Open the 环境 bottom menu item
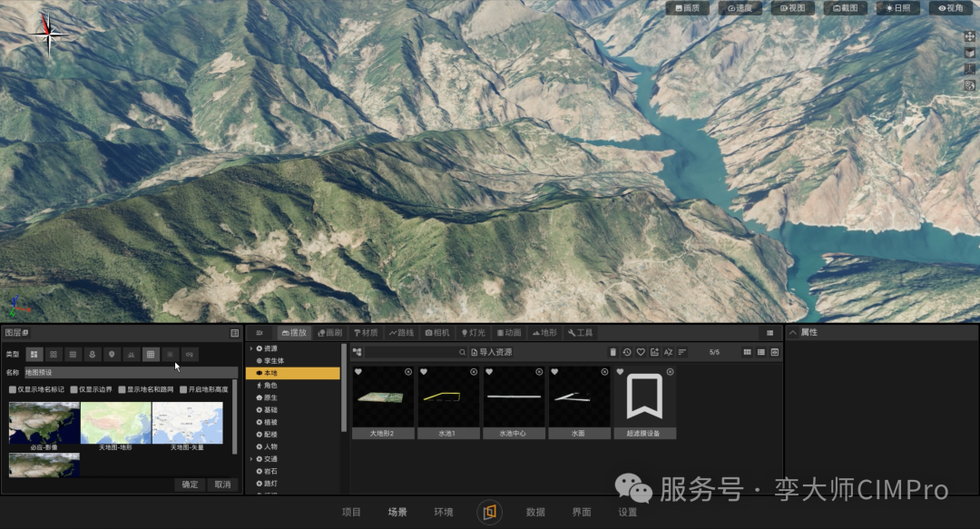980x529 pixels. pos(443,512)
